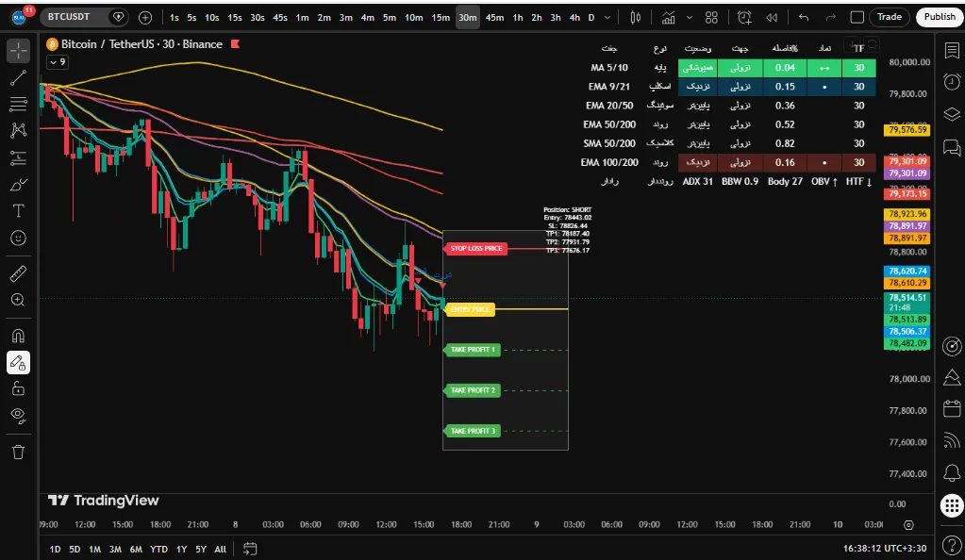Open the indicator favorites dropdown arrow
965x560 pixels.
tap(690, 17)
